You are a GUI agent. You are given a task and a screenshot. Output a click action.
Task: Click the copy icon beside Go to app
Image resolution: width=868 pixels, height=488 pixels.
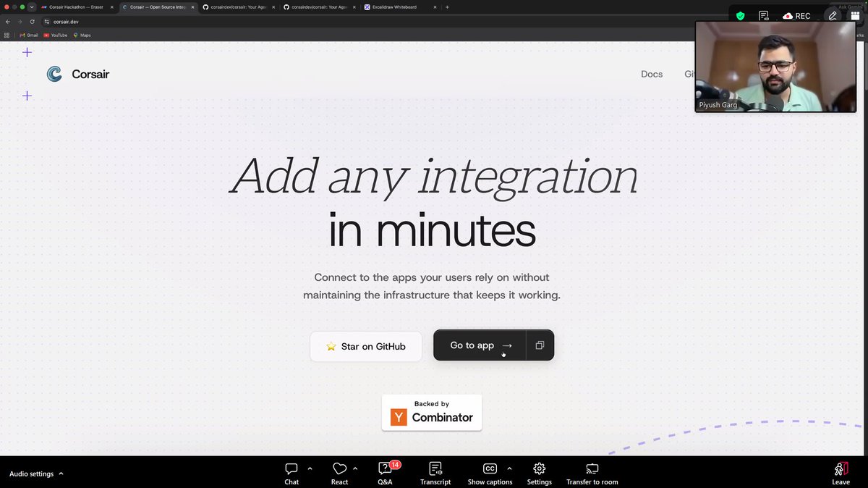click(540, 345)
